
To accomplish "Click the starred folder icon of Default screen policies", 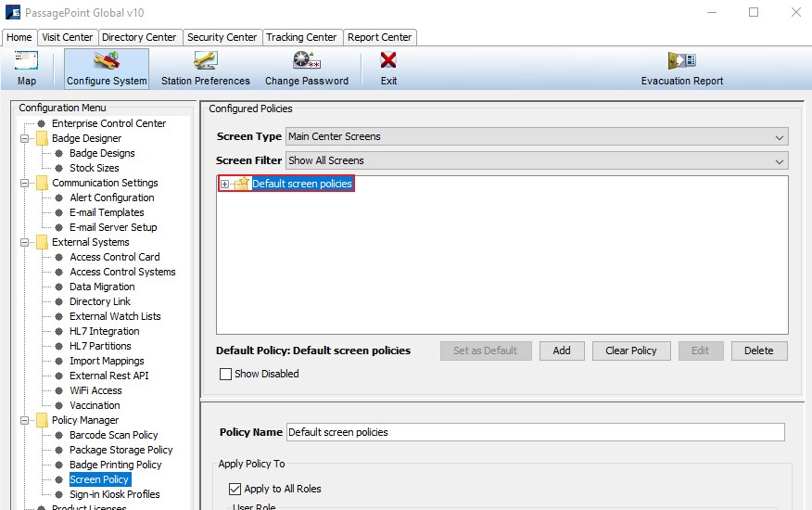I will coord(242,184).
